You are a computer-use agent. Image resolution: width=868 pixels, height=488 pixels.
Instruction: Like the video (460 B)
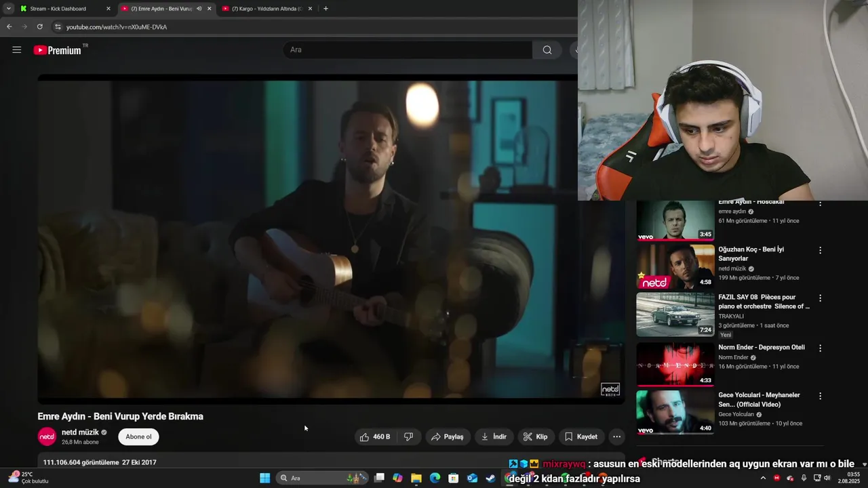374,436
